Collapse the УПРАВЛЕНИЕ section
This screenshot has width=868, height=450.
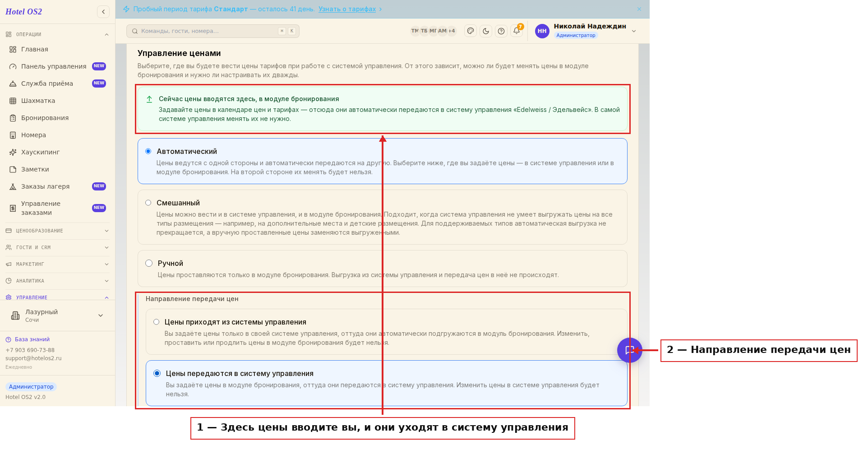(57, 297)
